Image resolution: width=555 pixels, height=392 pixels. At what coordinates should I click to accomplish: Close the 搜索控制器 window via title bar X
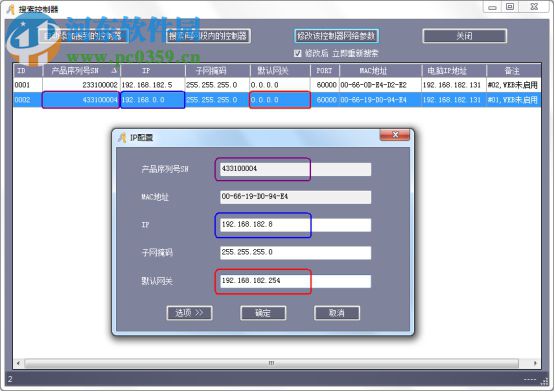pyautogui.click(x=534, y=7)
